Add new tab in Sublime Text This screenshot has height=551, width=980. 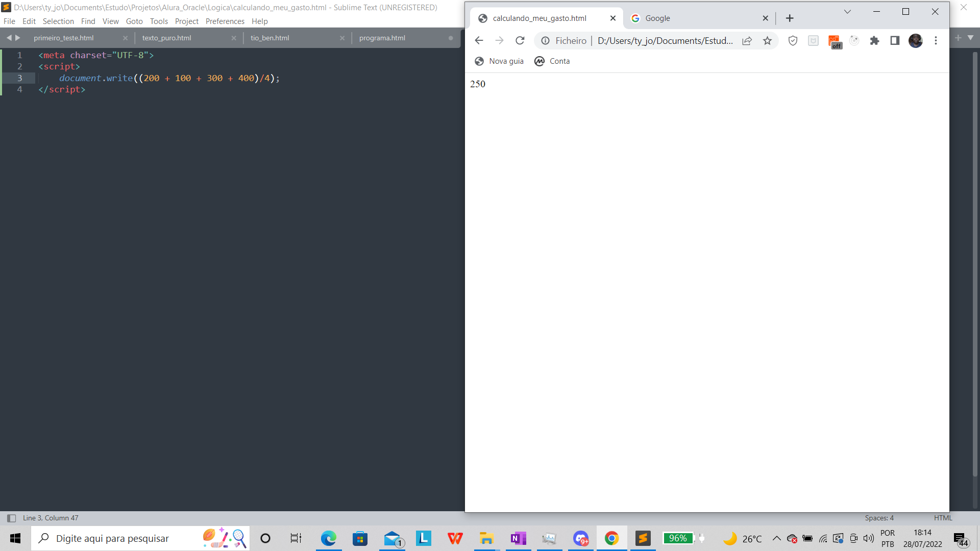[x=958, y=38]
